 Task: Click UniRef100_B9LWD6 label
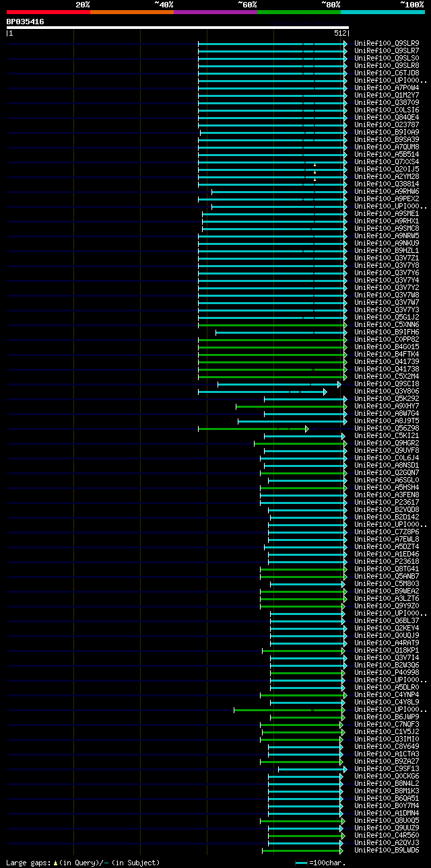click(387, 850)
